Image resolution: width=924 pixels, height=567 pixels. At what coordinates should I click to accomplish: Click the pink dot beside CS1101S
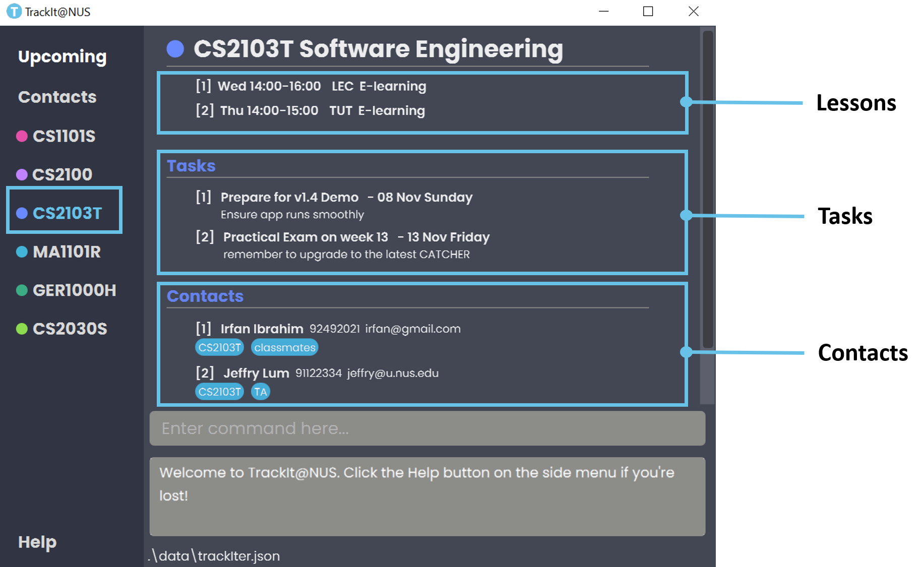[x=22, y=136]
